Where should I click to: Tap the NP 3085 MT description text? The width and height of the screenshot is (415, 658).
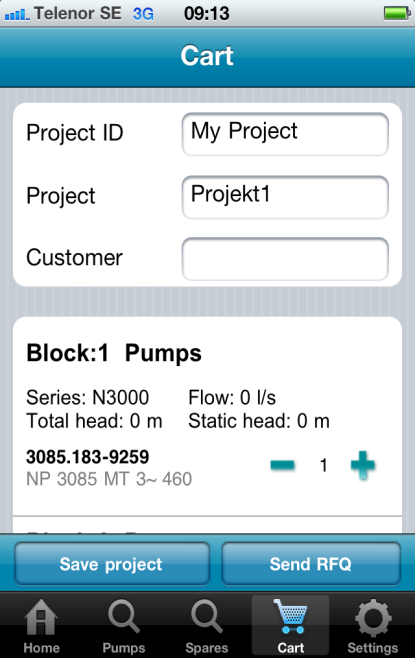point(109,479)
